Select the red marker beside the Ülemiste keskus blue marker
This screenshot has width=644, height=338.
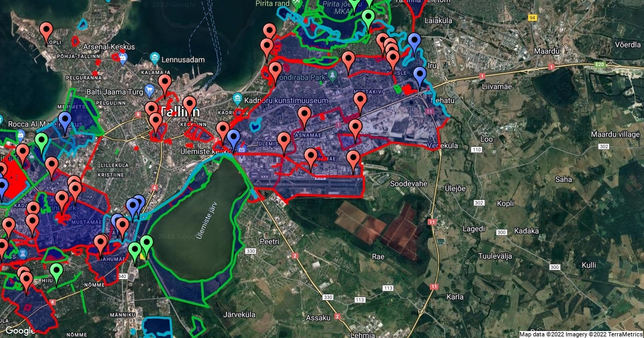click(x=222, y=132)
